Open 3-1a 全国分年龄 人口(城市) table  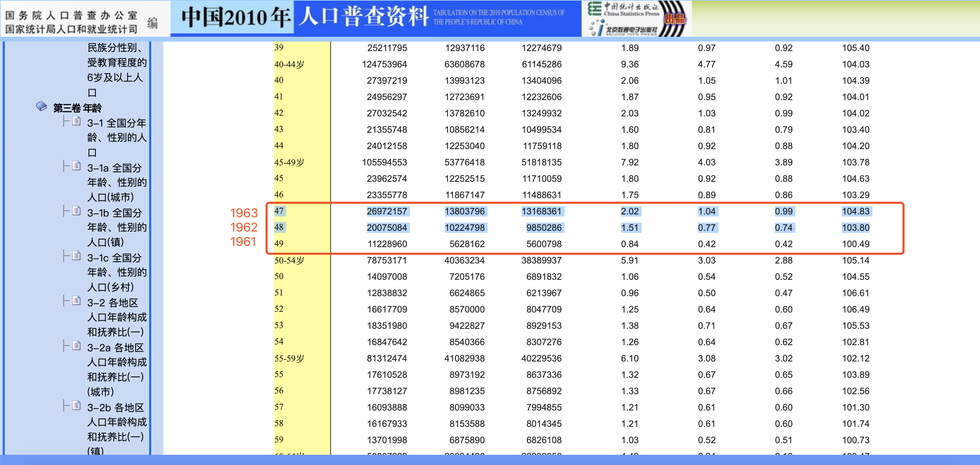point(116,182)
